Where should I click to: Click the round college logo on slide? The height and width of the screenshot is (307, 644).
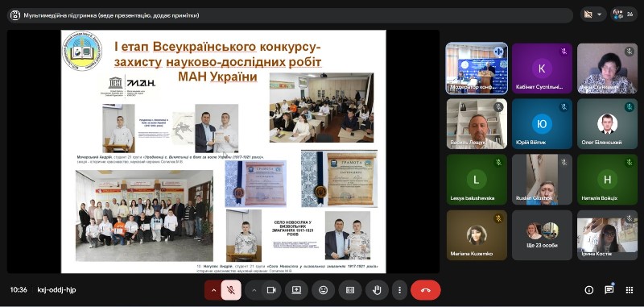click(82, 51)
